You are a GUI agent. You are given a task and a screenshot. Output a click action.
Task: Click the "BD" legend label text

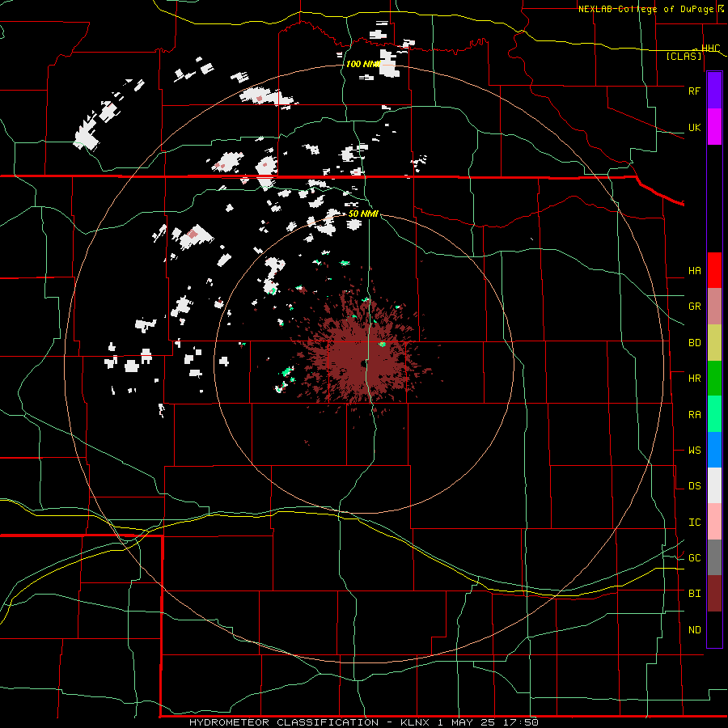pyautogui.click(x=694, y=343)
